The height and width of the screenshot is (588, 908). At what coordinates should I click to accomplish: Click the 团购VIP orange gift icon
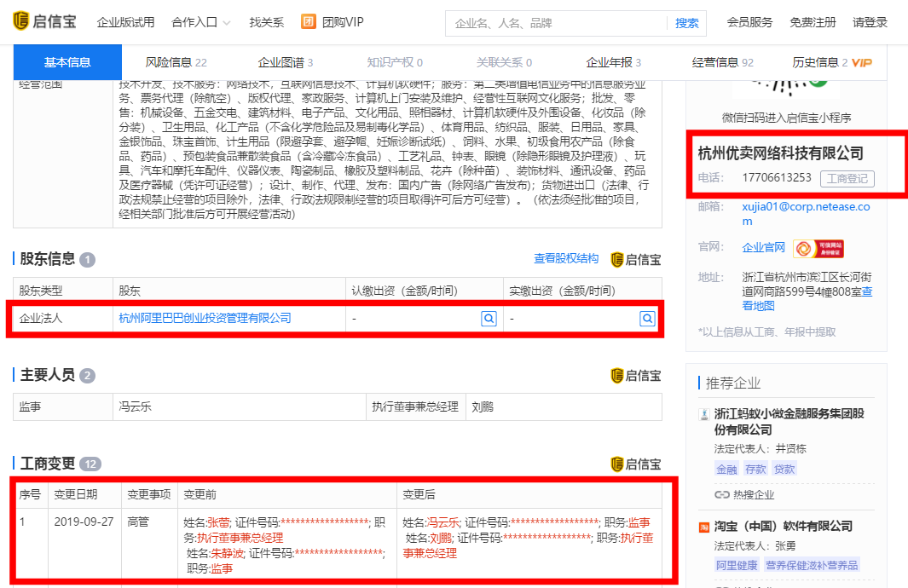(308, 22)
